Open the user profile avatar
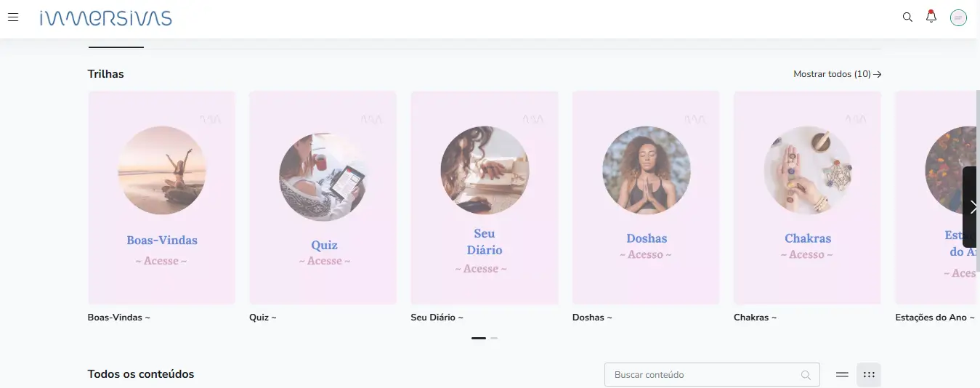980x388 pixels. click(x=958, y=17)
